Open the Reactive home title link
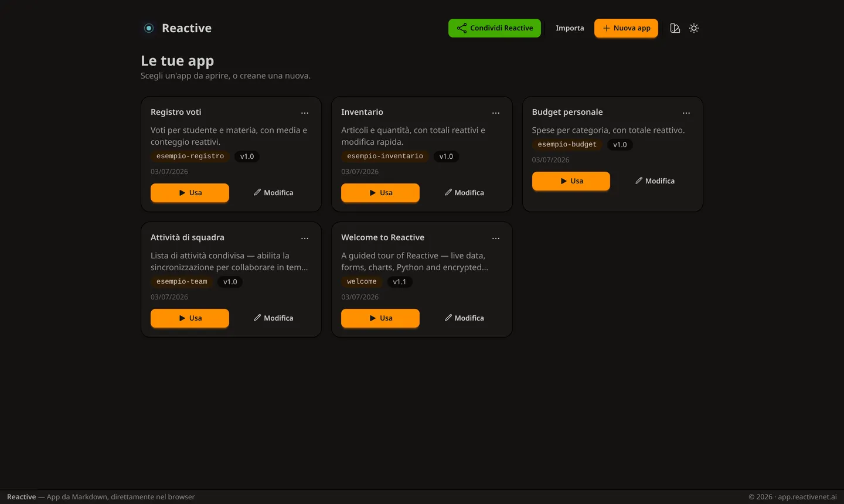This screenshot has height=504, width=844. [x=186, y=28]
